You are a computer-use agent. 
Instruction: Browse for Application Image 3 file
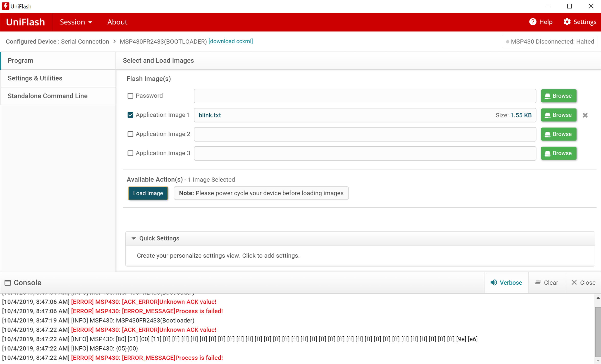point(558,153)
